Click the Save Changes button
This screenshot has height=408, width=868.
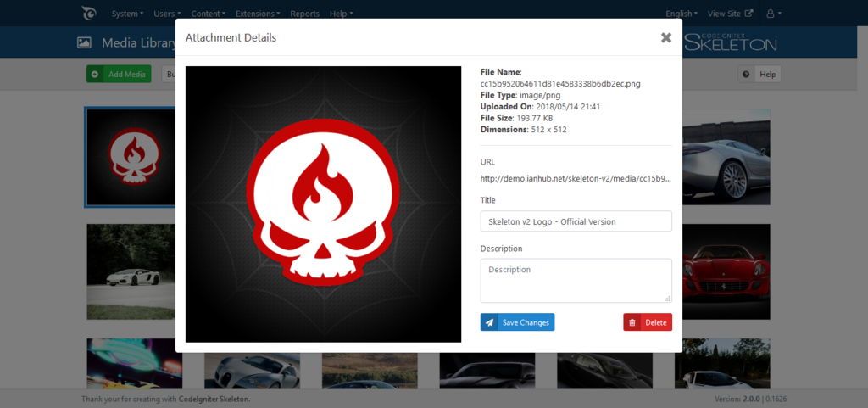pyautogui.click(x=517, y=322)
